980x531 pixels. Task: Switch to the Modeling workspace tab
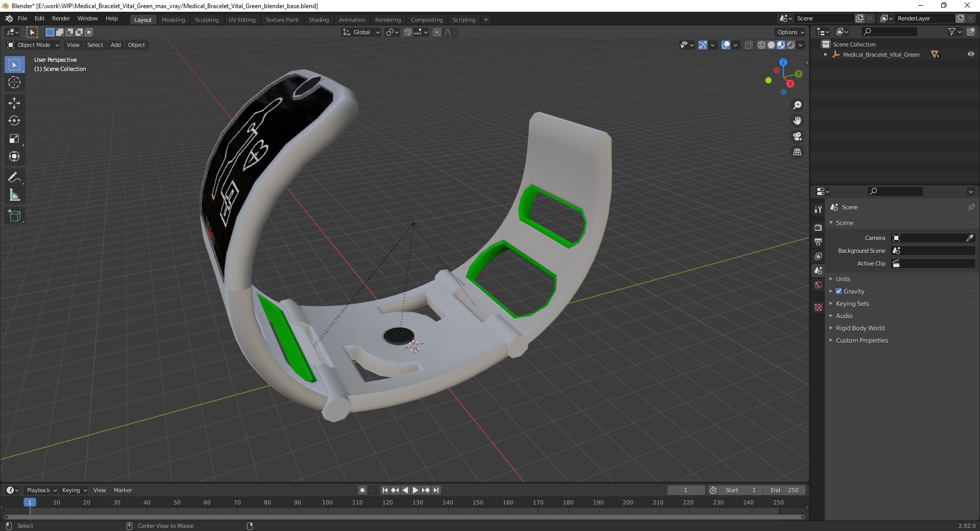173,20
